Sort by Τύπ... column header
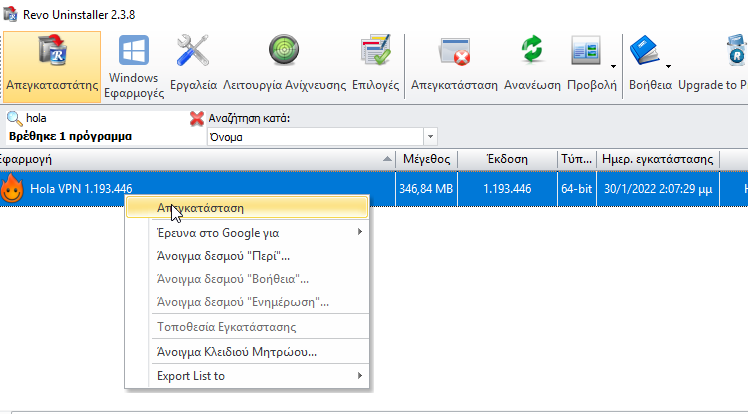This screenshot has height=414, width=748. [577, 159]
